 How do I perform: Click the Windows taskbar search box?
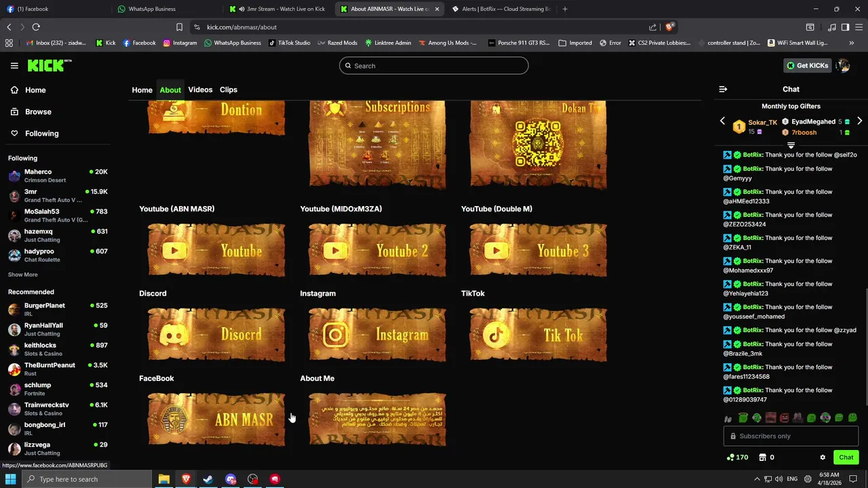coord(87,479)
